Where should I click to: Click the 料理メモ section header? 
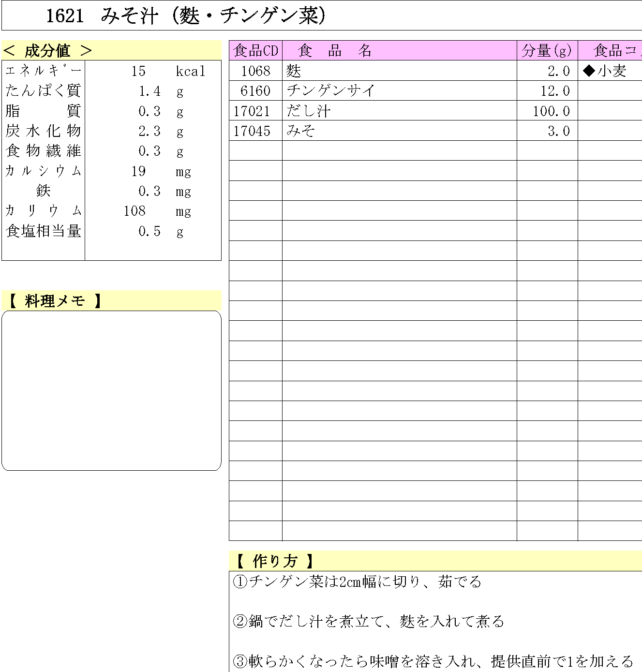tap(54, 301)
